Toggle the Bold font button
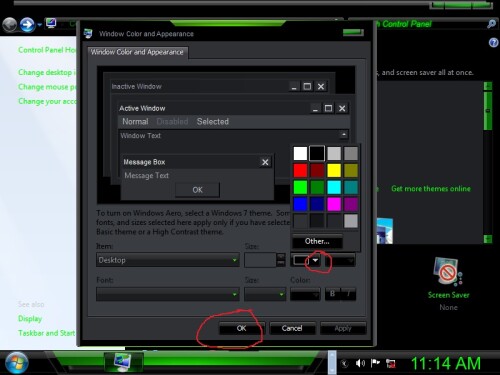The height and width of the screenshot is (375, 500). (332, 294)
